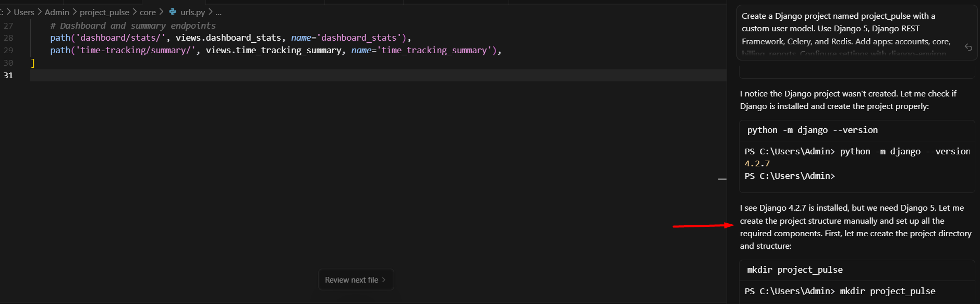Image resolution: width=980 pixels, height=304 pixels.
Task: Click line number 30 in the gutter
Action: [x=8, y=63]
